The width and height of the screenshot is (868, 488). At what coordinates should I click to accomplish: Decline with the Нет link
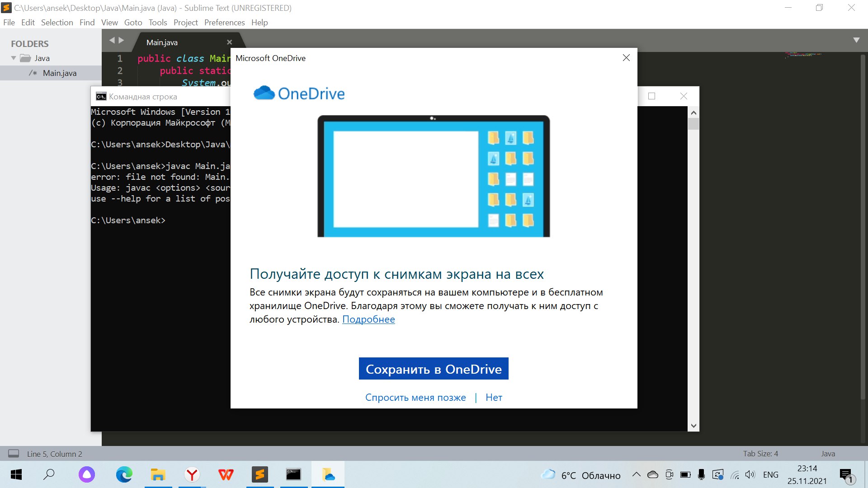click(x=494, y=397)
